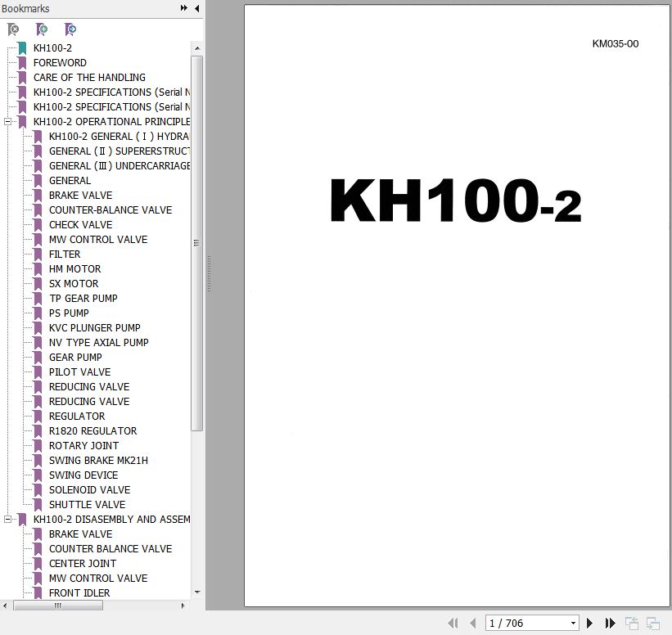The width and height of the screenshot is (672, 635).
Task: Open SWING BRAKE MK21H bookmark
Action: [x=98, y=461]
